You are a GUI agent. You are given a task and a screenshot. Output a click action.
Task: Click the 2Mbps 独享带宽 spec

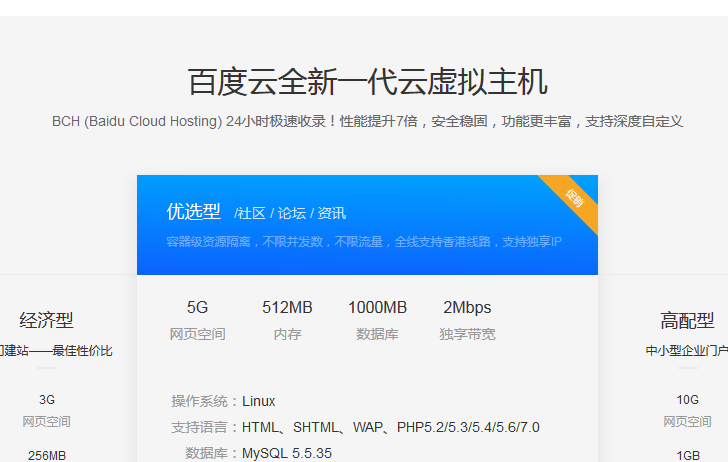tap(467, 320)
